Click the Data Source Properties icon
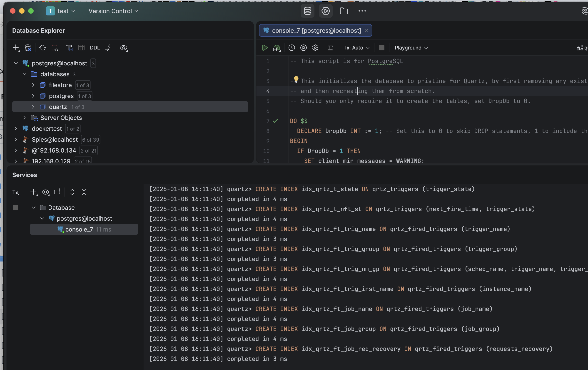 (x=28, y=48)
